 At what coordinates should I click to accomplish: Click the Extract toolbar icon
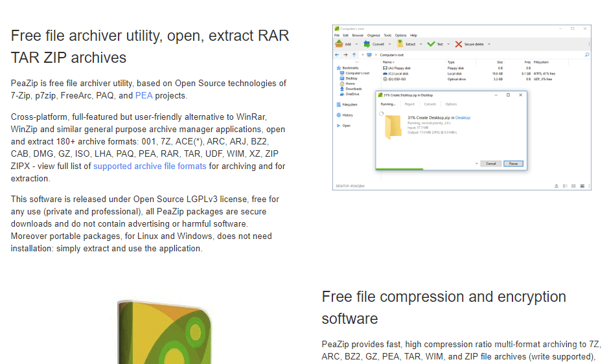[x=401, y=44]
